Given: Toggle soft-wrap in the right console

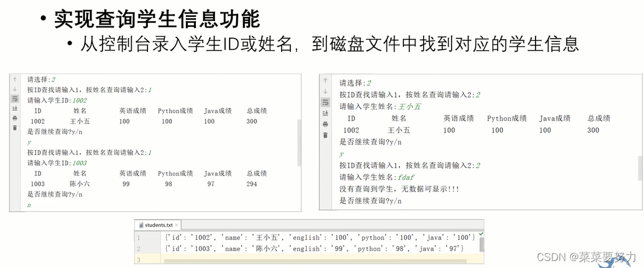Looking at the screenshot, I should click(x=325, y=102).
